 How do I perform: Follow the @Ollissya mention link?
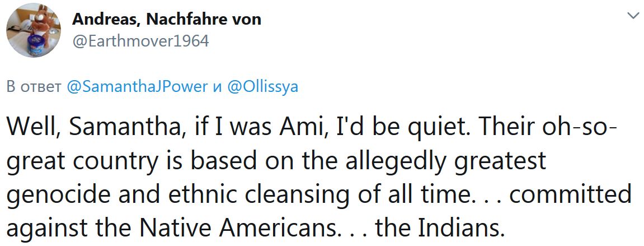pyautogui.click(x=263, y=87)
